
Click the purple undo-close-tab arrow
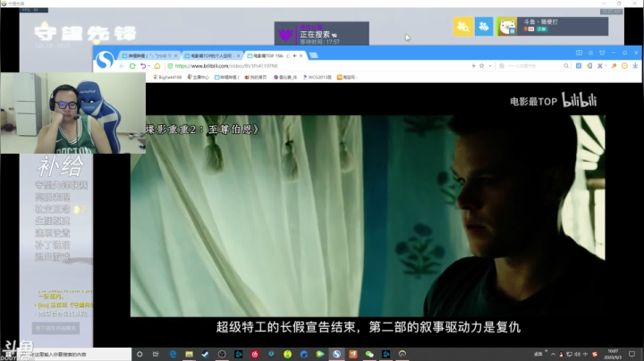coord(143,66)
